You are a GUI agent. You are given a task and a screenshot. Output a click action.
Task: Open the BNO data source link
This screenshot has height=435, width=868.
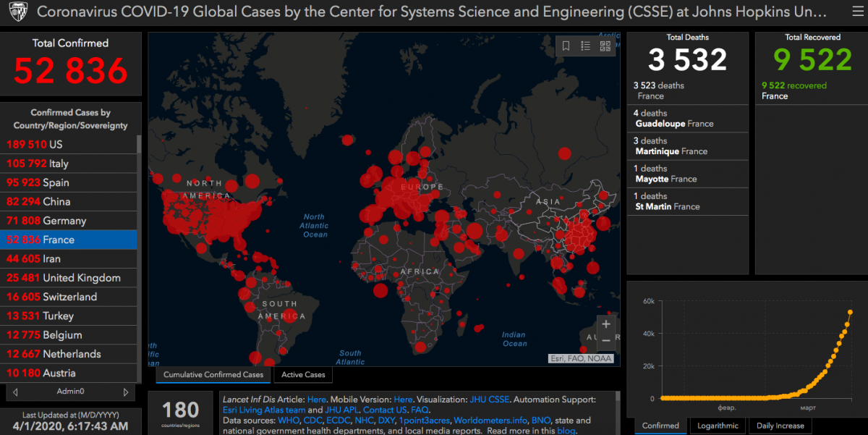coord(540,420)
